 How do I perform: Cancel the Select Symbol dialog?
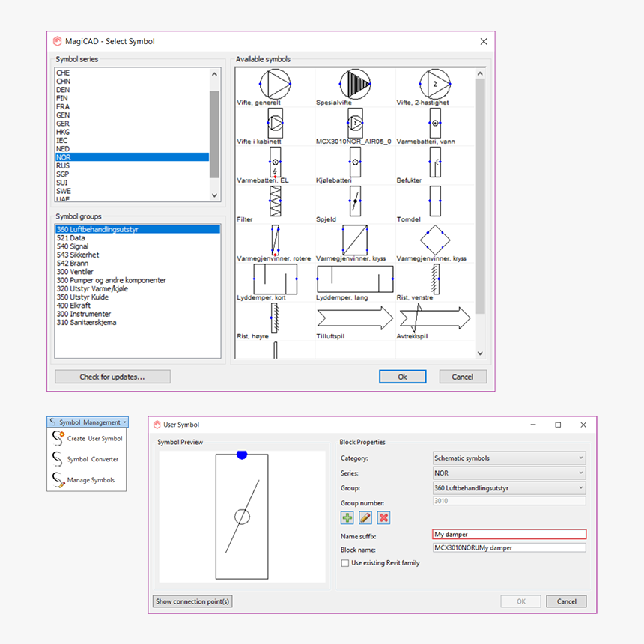point(463,377)
